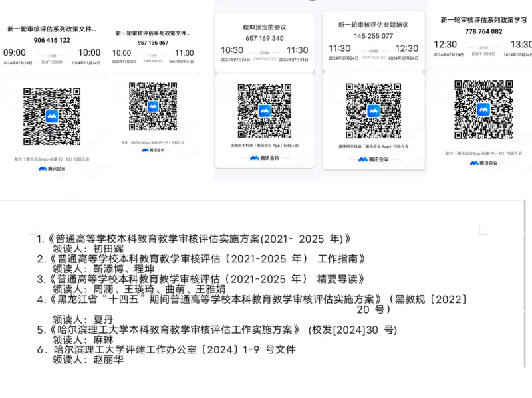Click the 程坤预定的会议 meeting title

coord(264,27)
